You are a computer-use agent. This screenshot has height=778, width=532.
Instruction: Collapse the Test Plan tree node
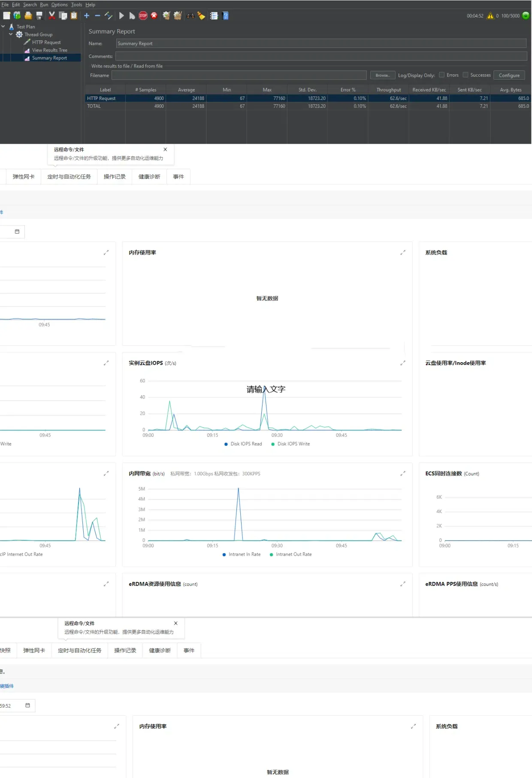(3, 27)
